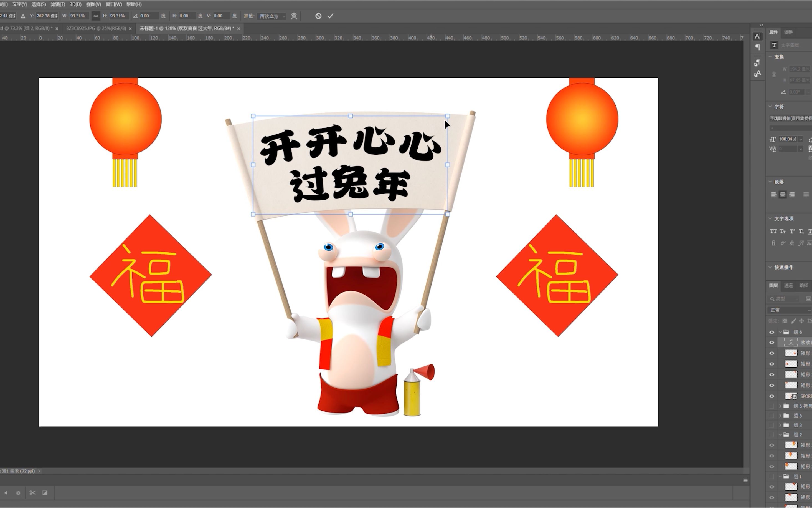Open the interpolation 两次立方 dropdown
The height and width of the screenshot is (508, 812).
click(272, 16)
